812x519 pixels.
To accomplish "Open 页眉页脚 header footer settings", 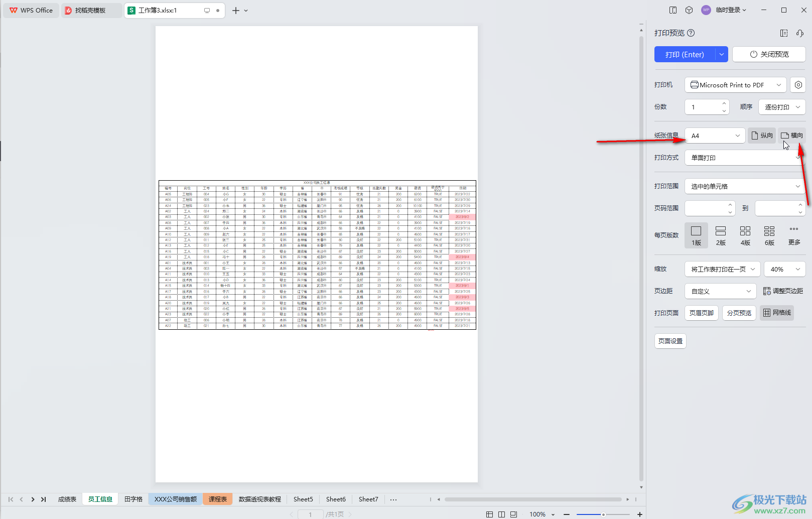I will (x=702, y=313).
